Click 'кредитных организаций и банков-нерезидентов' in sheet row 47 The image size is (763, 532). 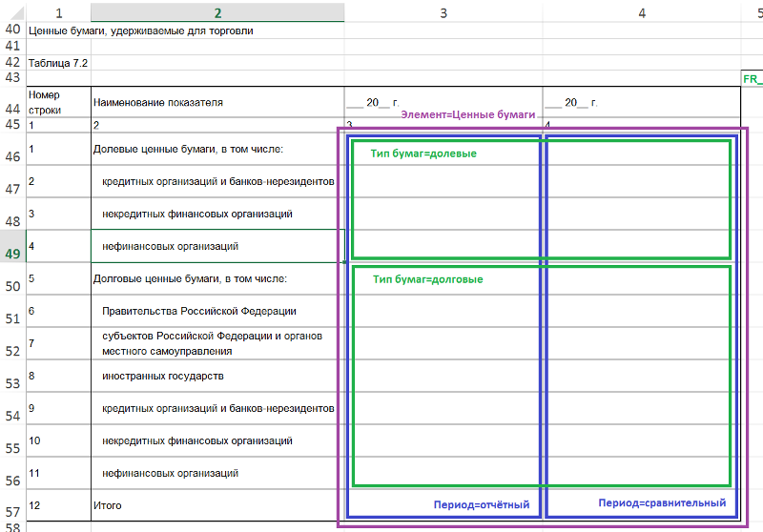[x=217, y=181]
